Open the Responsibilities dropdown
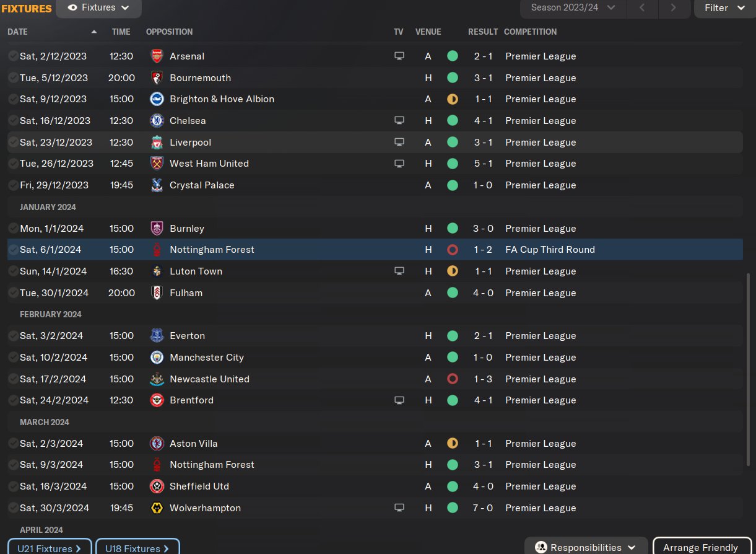The height and width of the screenshot is (554, 756). click(x=586, y=547)
